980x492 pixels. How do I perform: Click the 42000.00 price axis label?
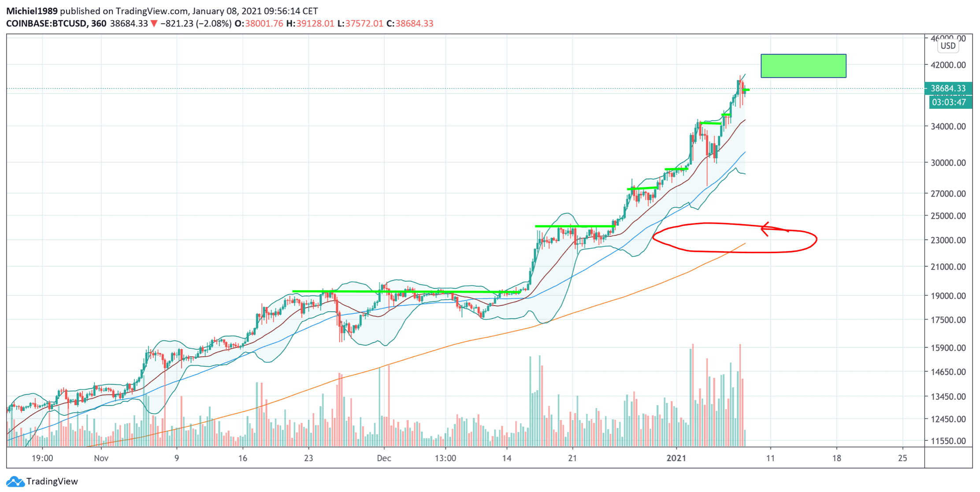(948, 65)
